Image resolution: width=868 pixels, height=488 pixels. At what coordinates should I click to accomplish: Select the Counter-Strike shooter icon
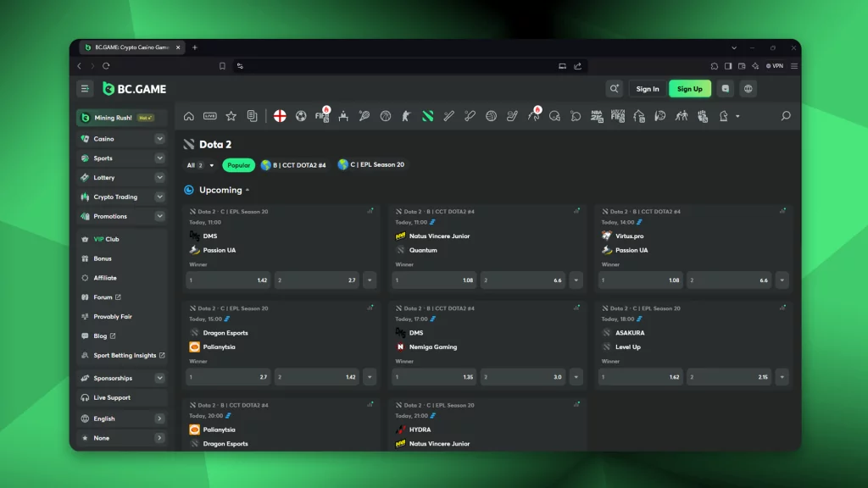(406, 116)
